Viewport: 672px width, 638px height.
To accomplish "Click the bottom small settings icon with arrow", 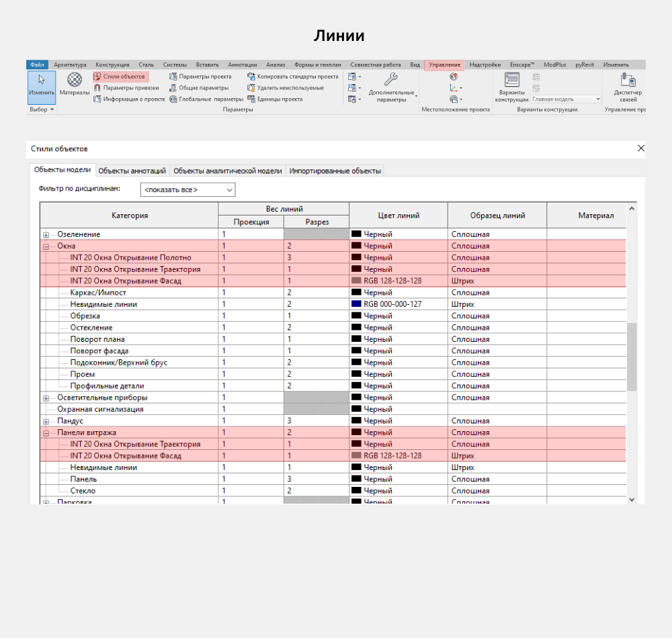I will (x=354, y=99).
